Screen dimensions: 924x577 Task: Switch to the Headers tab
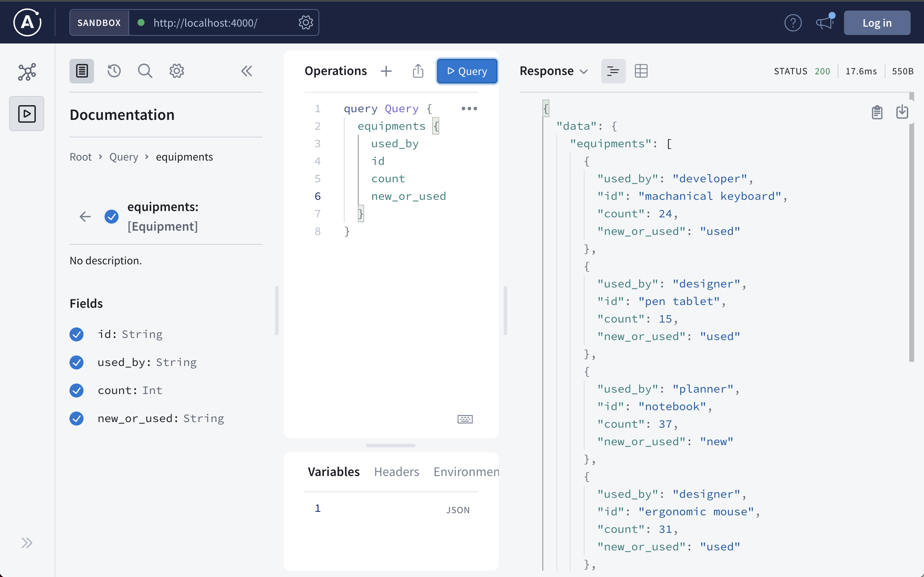coord(396,472)
